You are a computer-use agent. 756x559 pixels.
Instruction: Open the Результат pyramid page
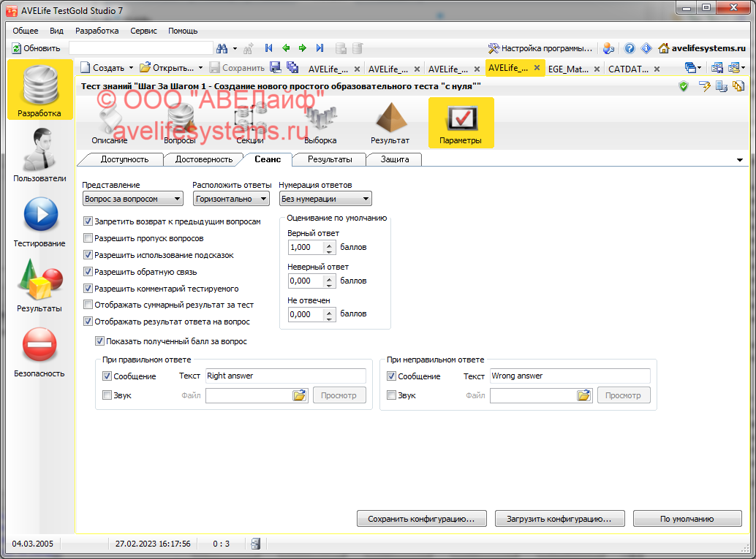[390, 123]
